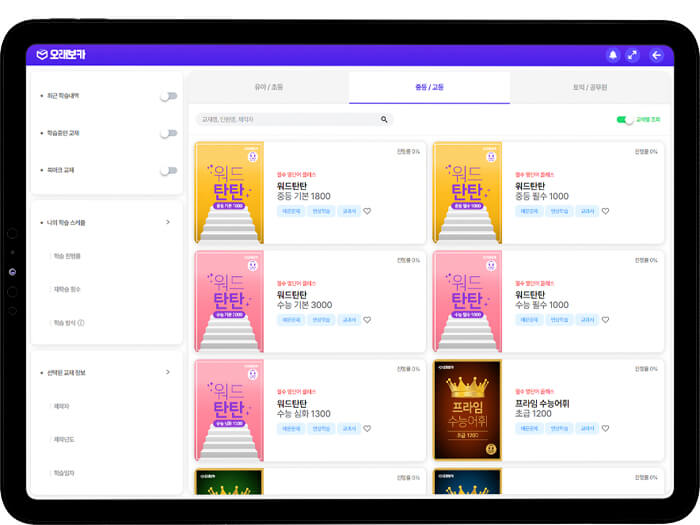Click the title 워드탄탄 수능 기본 3000
This screenshot has width=700, height=525.
304,300
